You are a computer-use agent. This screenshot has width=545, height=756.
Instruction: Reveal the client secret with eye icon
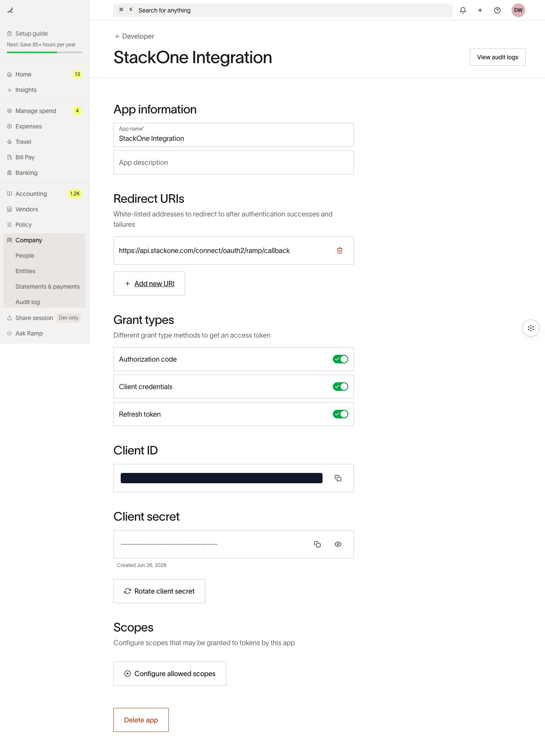click(338, 544)
